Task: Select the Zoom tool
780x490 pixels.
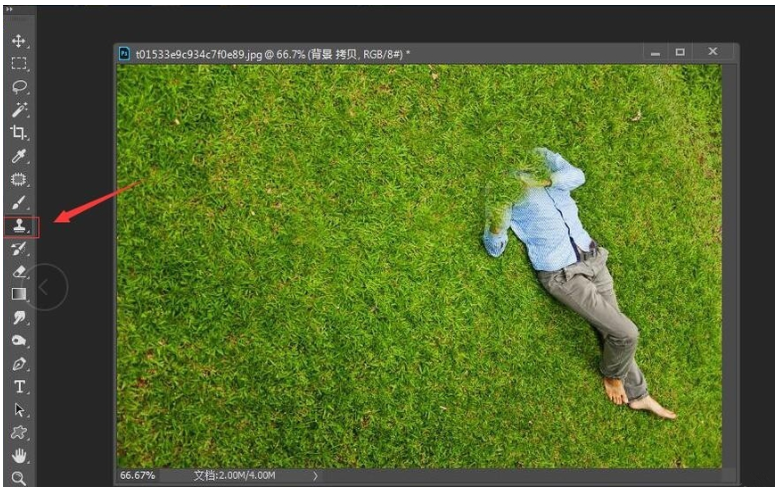Action: click(x=18, y=478)
